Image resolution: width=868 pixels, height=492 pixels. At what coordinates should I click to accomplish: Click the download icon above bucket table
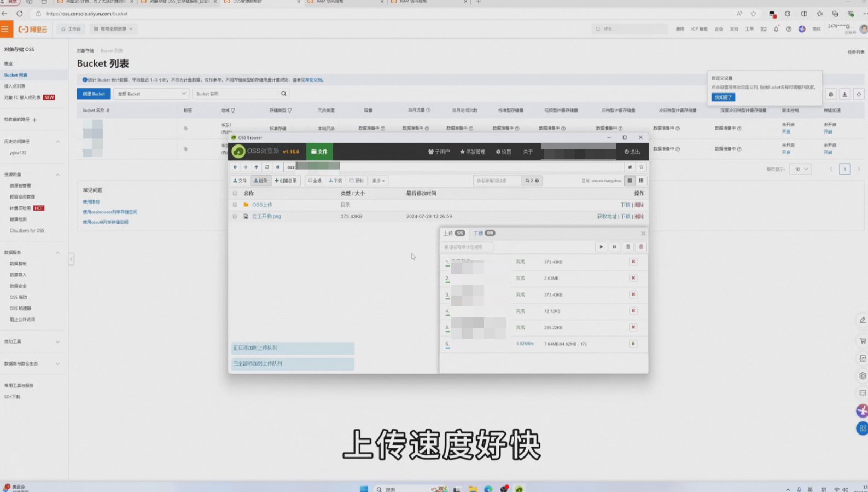coord(845,94)
